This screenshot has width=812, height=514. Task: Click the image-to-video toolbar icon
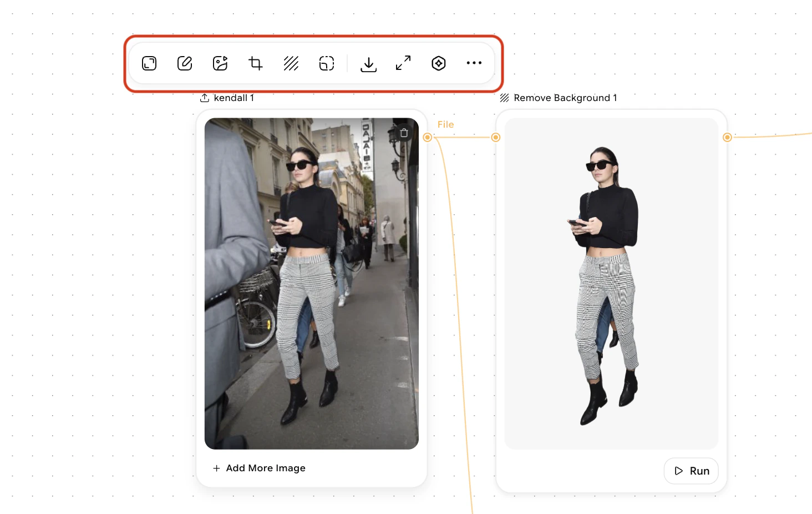click(x=220, y=63)
